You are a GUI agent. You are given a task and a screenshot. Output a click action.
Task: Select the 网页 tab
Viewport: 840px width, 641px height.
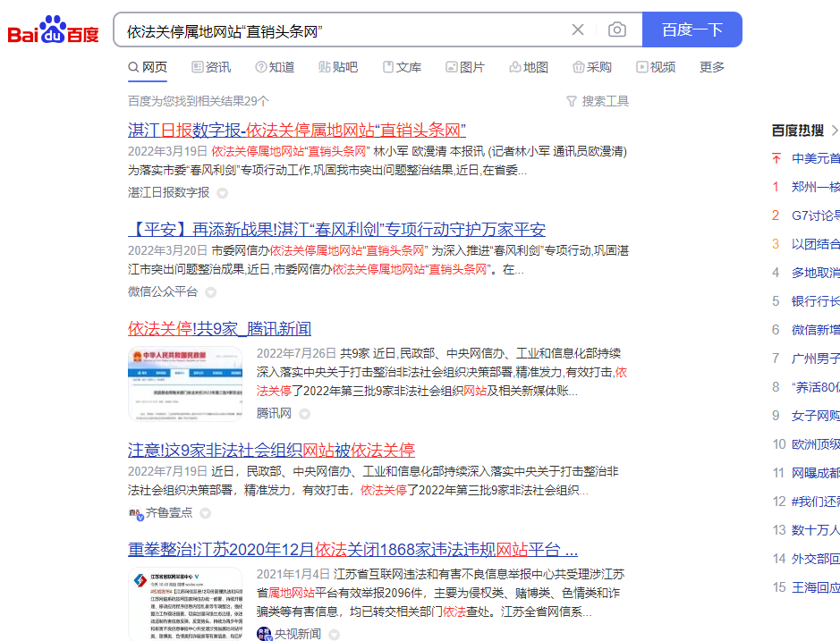148,67
